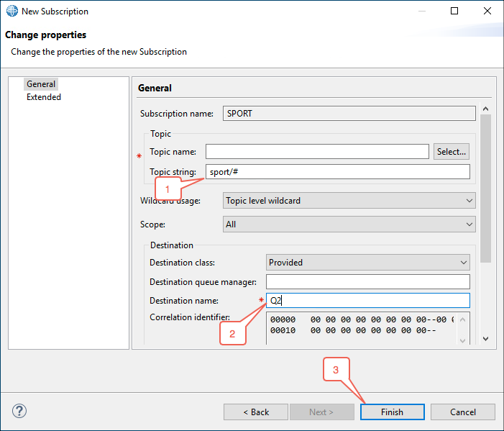Click the Topic name input field
The width and height of the screenshot is (504, 431).
coord(317,152)
